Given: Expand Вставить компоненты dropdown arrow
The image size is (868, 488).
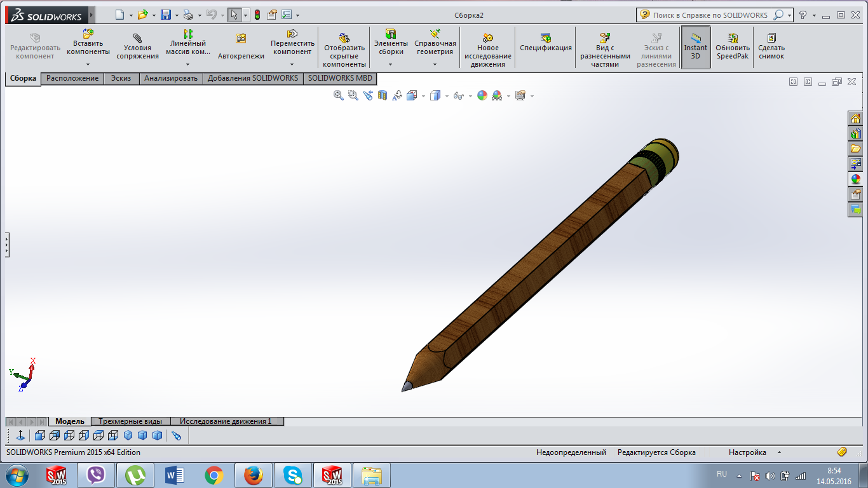Looking at the screenshot, I should pos(88,64).
